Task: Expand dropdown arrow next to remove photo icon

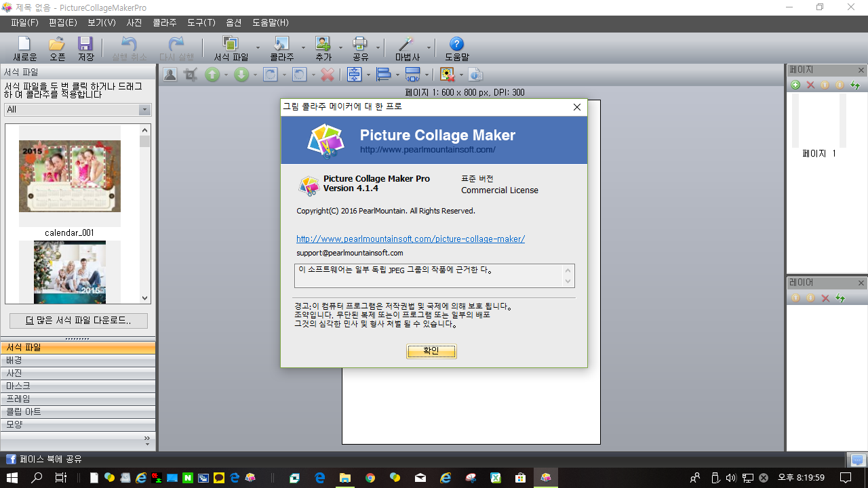Action: [461, 75]
